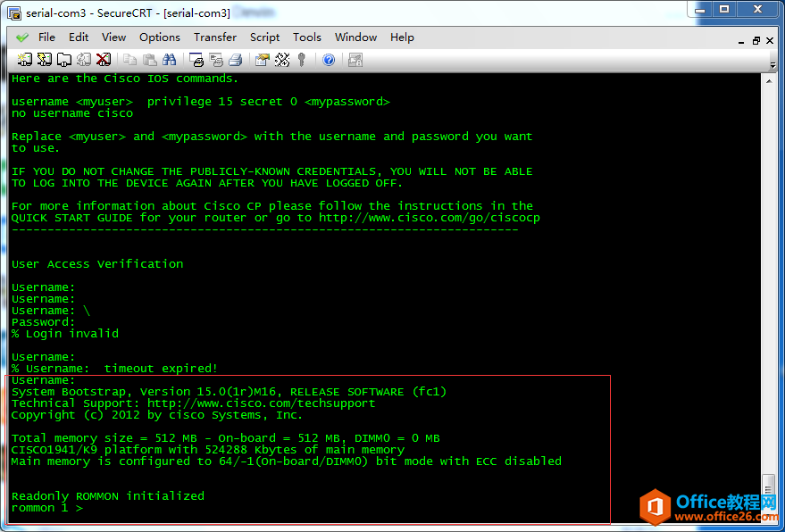Click the SecureCRT title bar app icon
This screenshot has width=785, height=532.
(x=14, y=13)
